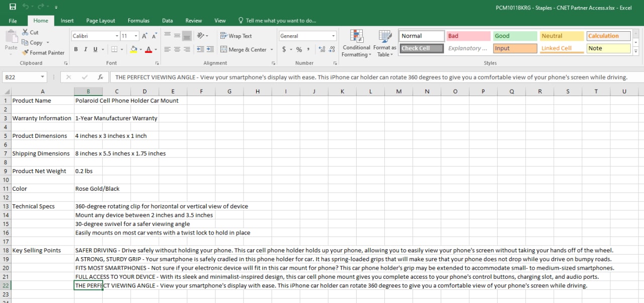Set Middle Align vertical alignment
The width and height of the screenshot is (644, 303).
click(177, 36)
